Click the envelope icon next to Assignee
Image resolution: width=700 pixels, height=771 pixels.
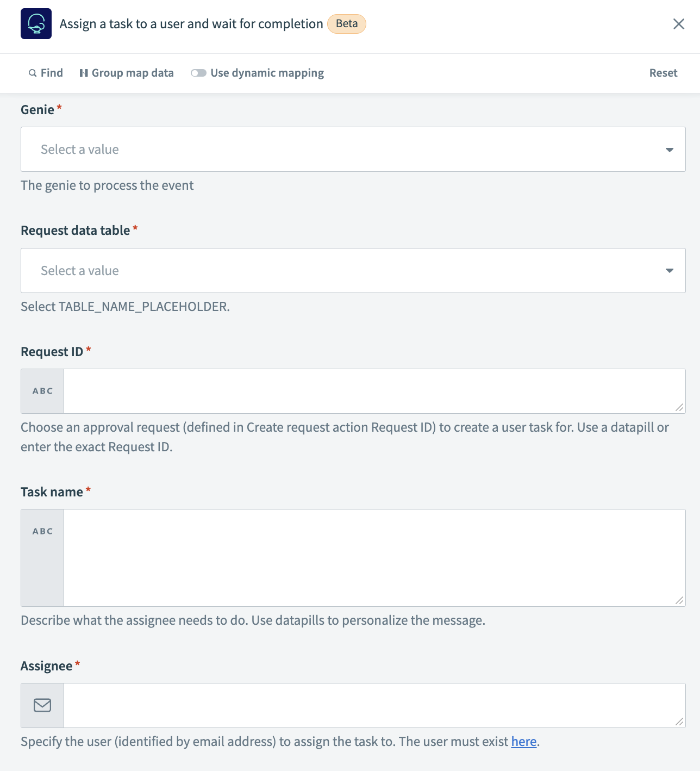click(x=42, y=705)
